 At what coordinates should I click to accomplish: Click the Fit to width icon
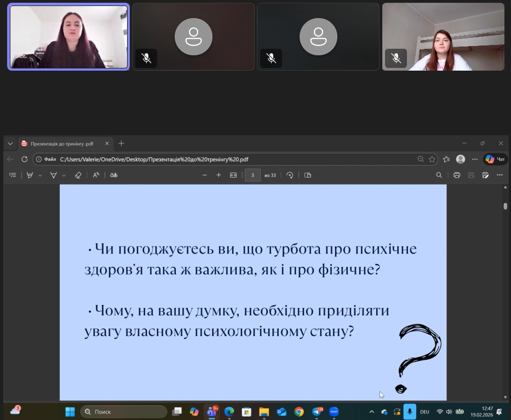[233, 175]
